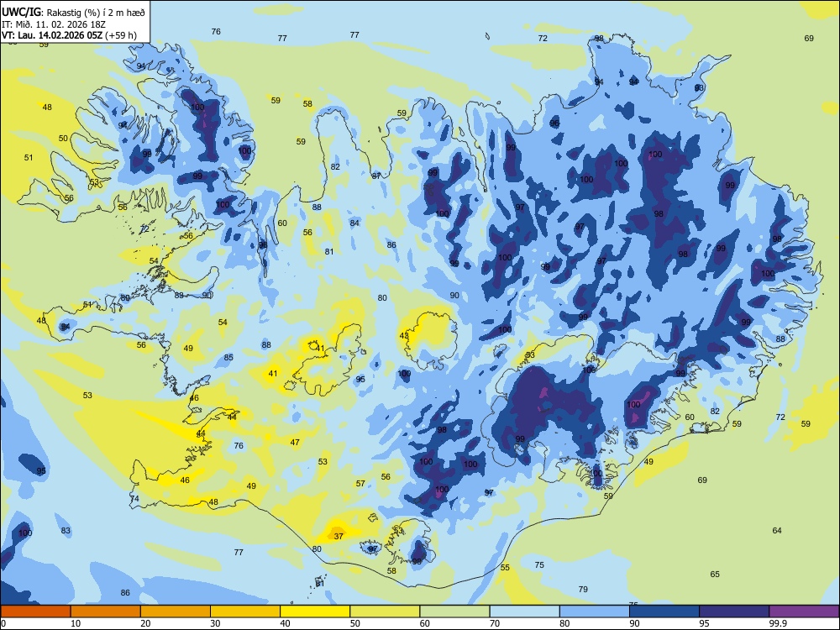Click the map value '57' in south Iceland
This screenshot has width=840, height=630.
tap(360, 483)
